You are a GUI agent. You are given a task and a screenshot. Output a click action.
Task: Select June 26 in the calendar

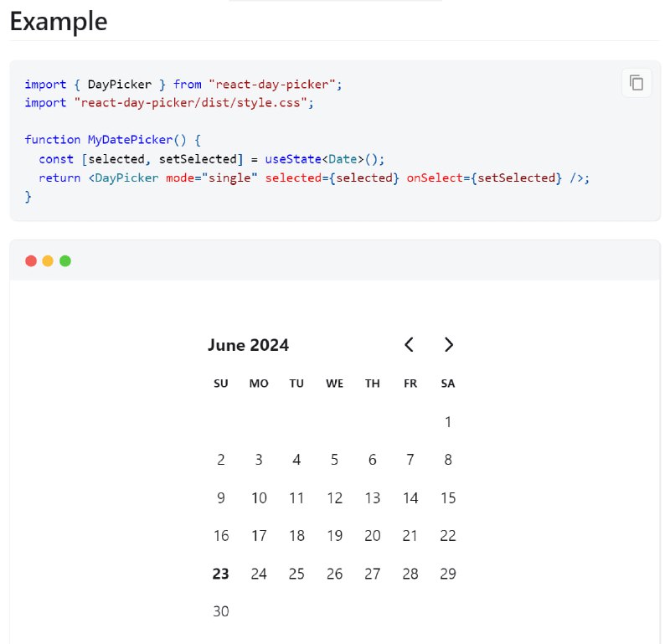point(334,574)
